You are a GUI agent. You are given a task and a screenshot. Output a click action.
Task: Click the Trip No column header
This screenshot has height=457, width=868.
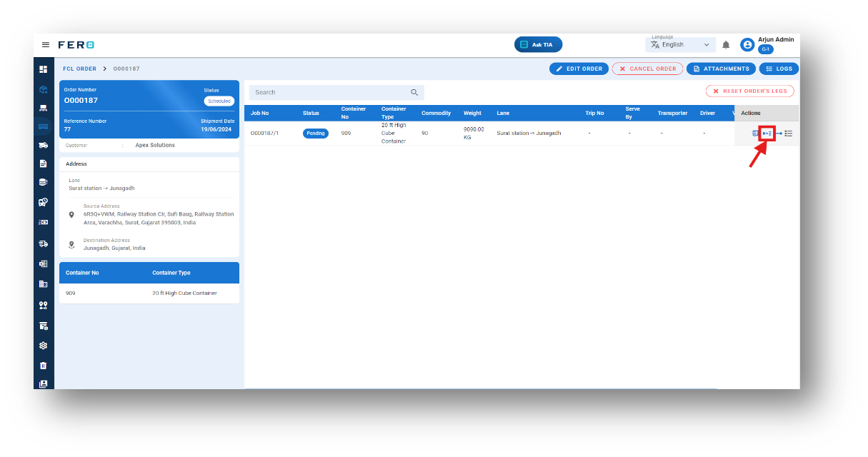[x=594, y=113]
